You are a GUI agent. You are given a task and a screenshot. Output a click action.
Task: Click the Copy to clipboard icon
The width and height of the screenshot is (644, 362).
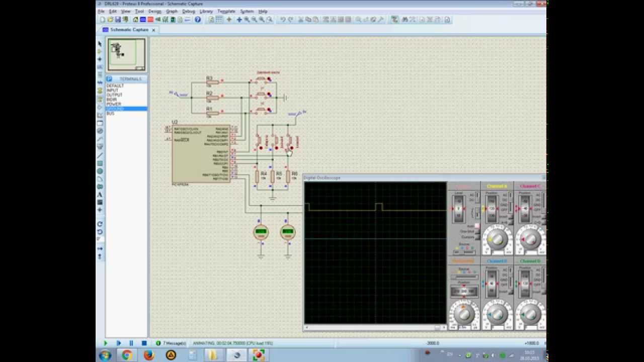coord(308,20)
